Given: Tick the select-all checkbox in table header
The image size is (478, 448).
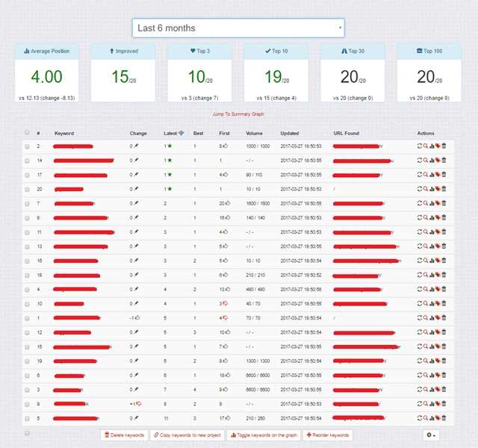Looking at the screenshot, I should coord(27,132).
